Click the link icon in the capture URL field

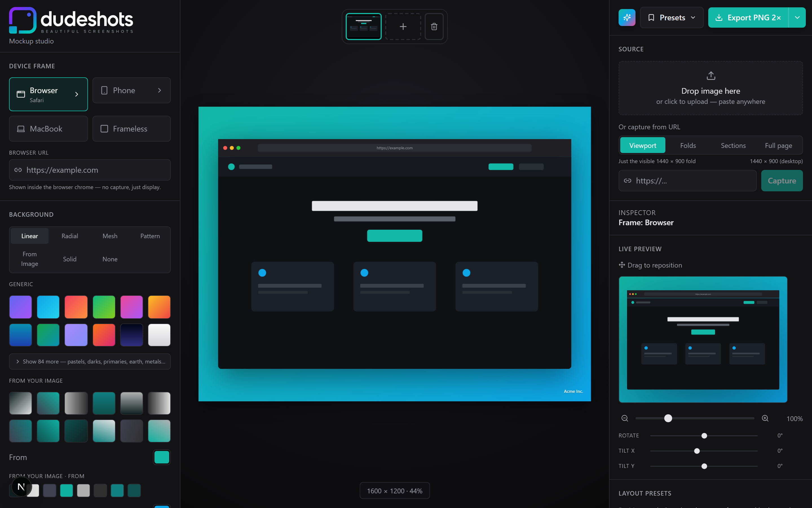tap(627, 181)
